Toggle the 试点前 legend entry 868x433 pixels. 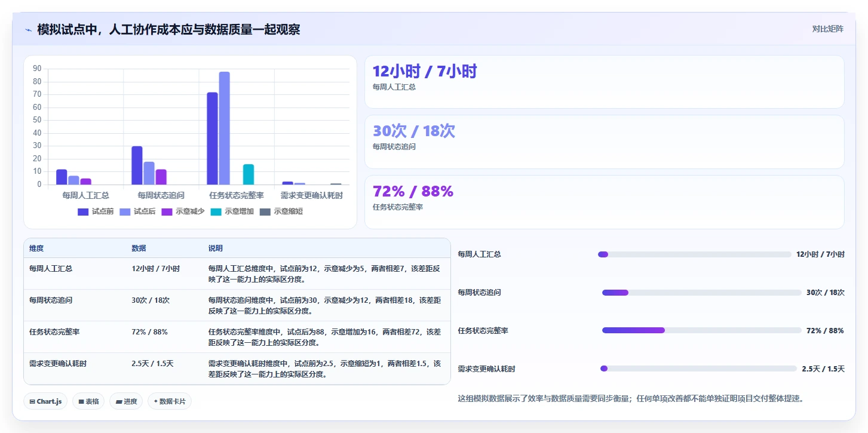(96, 211)
